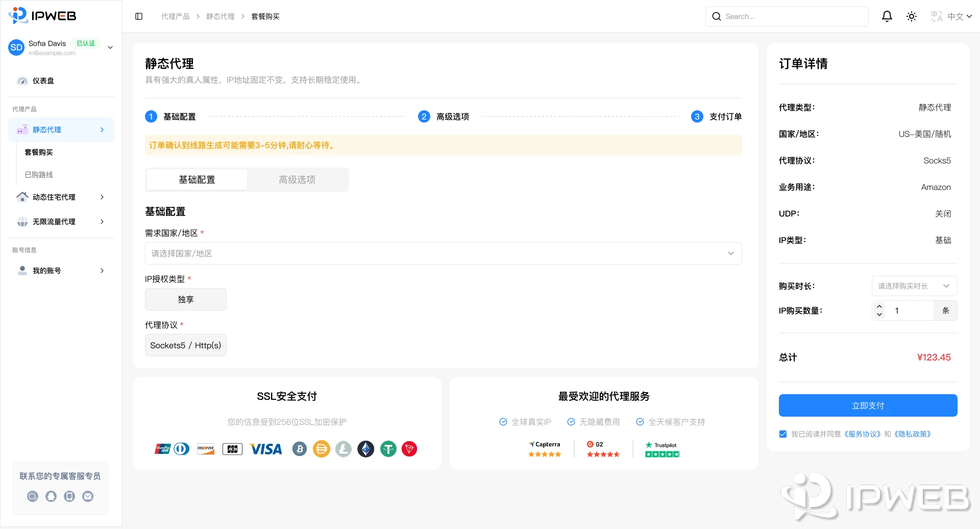Toggle theme with the sun icon
Viewport: 980px width, 529px height.
pos(912,16)
